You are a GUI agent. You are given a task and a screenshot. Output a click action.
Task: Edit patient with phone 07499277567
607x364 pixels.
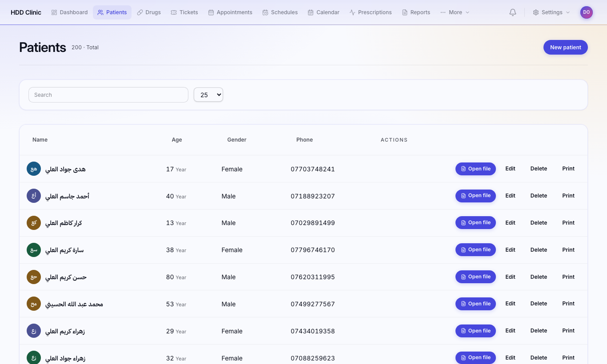510,304
